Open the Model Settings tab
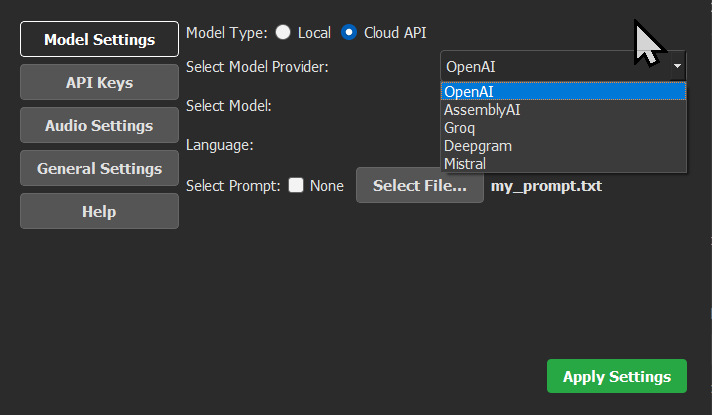 click(x=99, y=39)
